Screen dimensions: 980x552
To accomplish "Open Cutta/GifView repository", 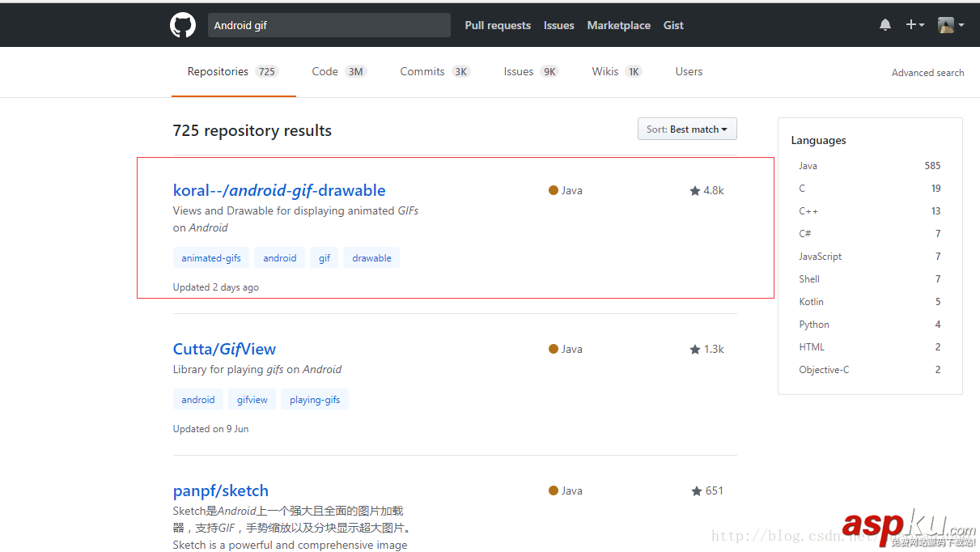I will pyautogui.click(x=224, y=349).
